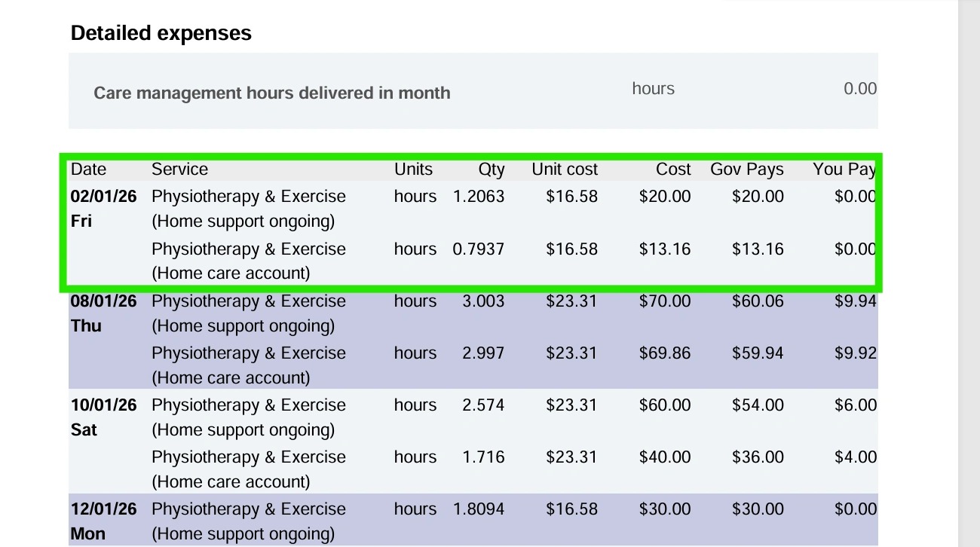Click the 12/01/26 Monday date entry
This screenshot has width=980, height=547.
[x=103, y=521]
